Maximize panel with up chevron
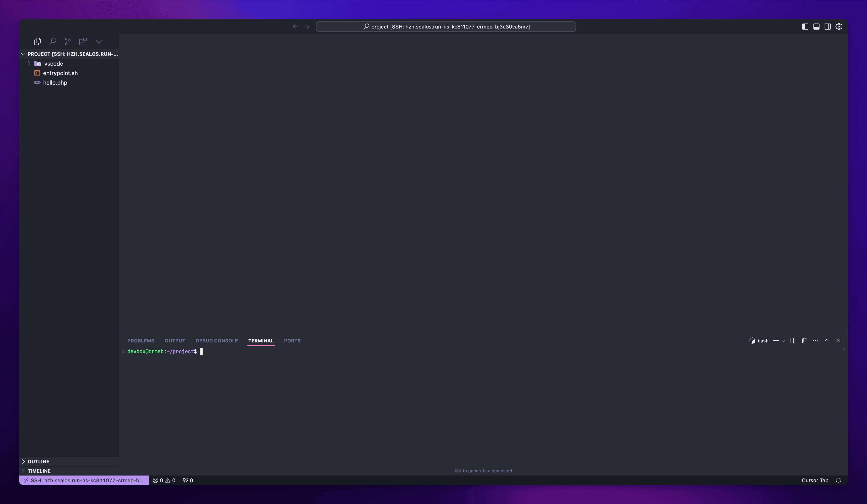867x504 pixels. point(827,341)
